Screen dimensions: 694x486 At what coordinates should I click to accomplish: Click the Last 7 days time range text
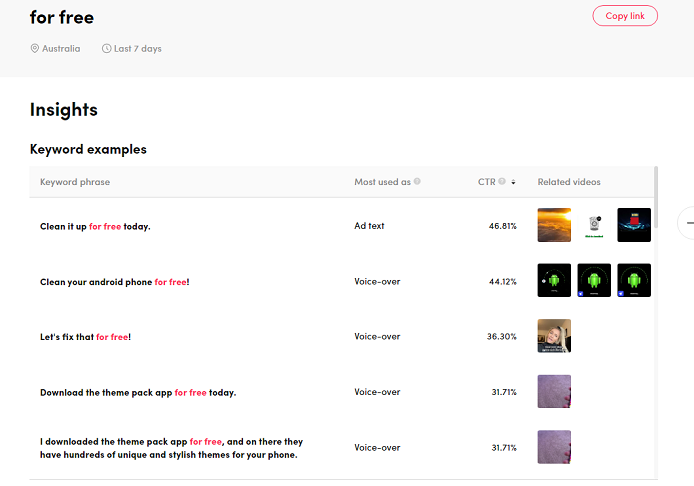[x=138, y=48]
